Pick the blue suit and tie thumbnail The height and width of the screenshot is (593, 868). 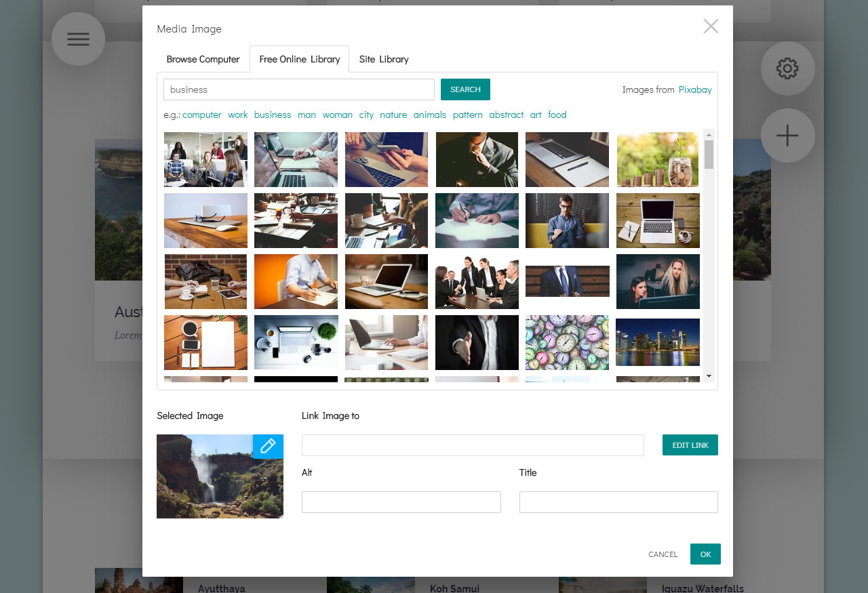coord(568,281)
